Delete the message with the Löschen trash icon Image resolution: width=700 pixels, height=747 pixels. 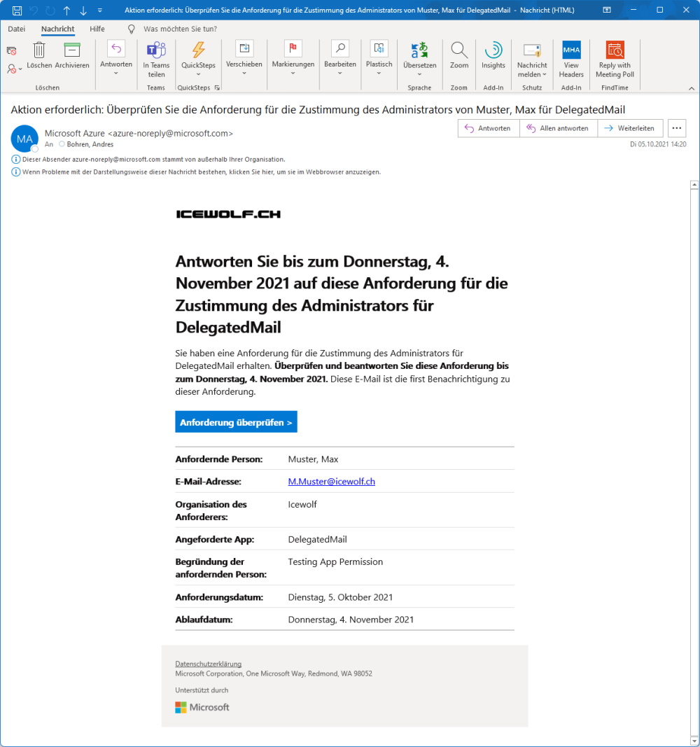(x=39, y=56)
